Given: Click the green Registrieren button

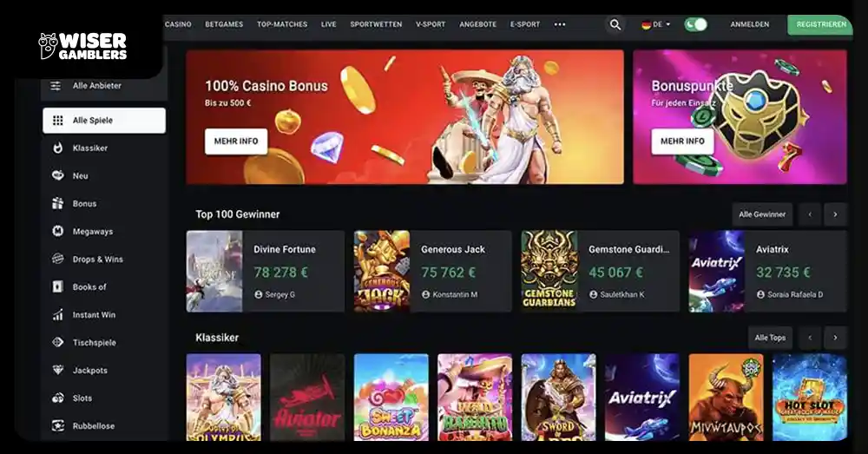Looking at the screenshot, I should pyautogui.click(x=820, y=24).
